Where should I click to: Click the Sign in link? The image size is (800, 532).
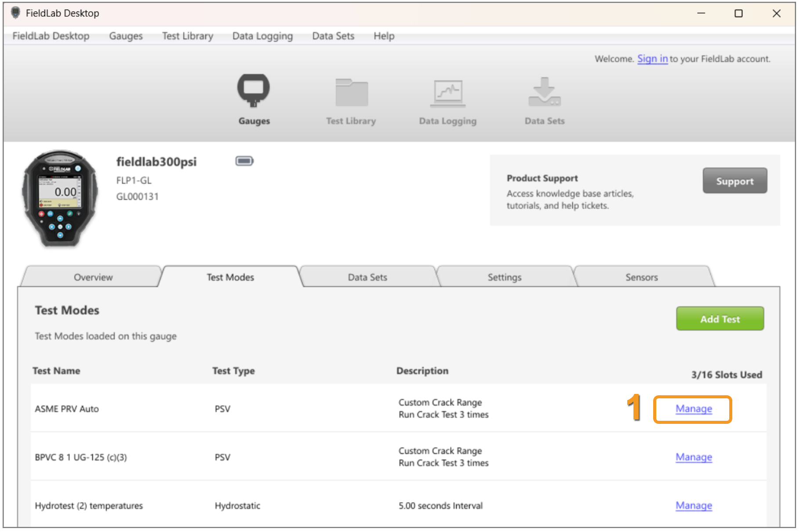[x=652, y=58]
